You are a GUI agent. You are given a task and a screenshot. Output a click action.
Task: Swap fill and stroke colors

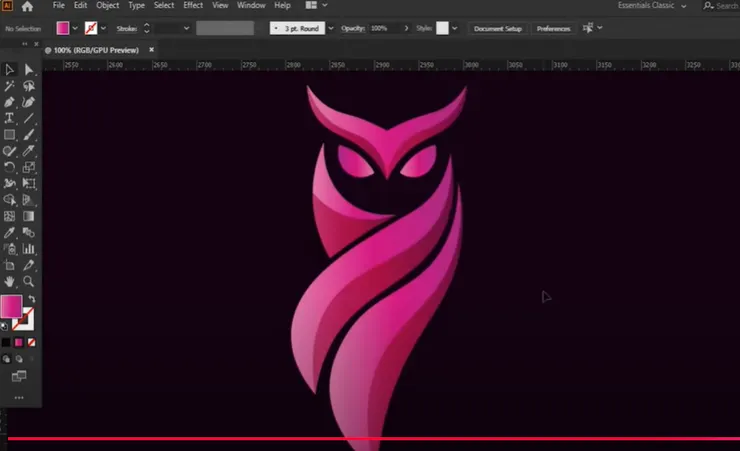coord(32,299)
